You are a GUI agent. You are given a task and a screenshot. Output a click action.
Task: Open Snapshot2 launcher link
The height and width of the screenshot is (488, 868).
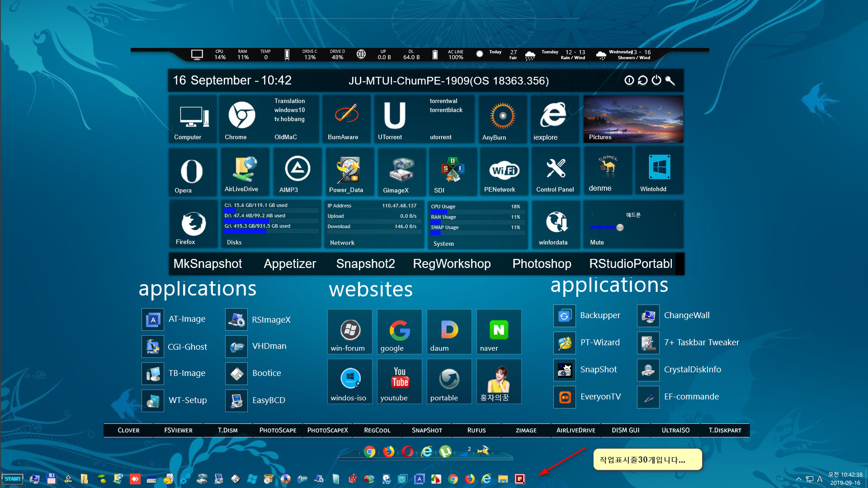[x=365, y=264]
